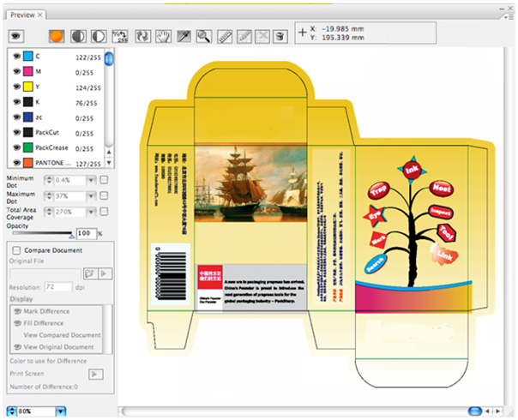The width and height of the screenshot is (518, 420).
Task: Select the orange color view mode icon
Action: 57,35
